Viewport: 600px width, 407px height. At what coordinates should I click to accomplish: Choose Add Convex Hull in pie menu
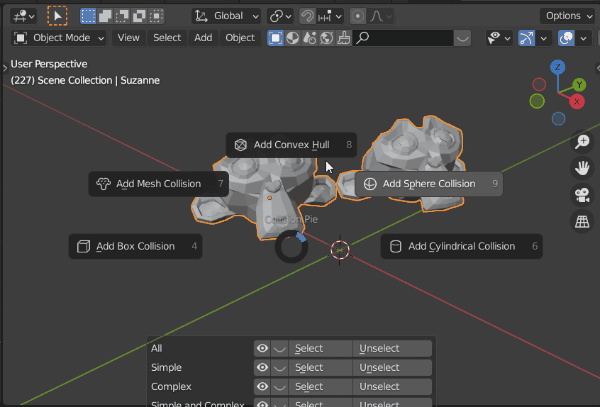292,145
